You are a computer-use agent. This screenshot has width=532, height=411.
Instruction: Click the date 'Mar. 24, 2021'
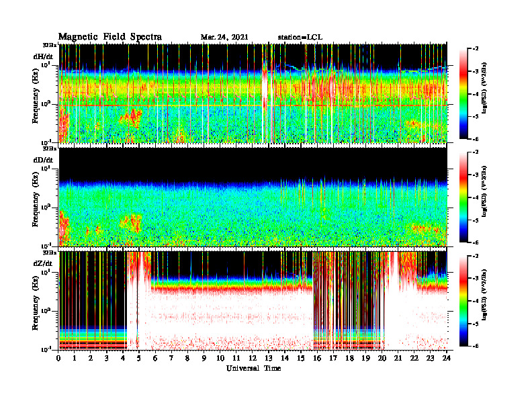pos(224,38)
